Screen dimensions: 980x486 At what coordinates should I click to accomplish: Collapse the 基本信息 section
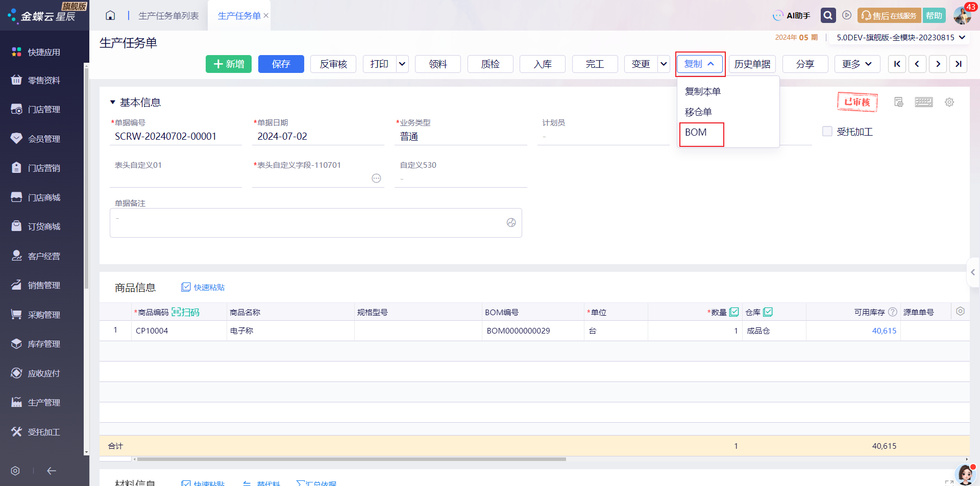point(113,103)
